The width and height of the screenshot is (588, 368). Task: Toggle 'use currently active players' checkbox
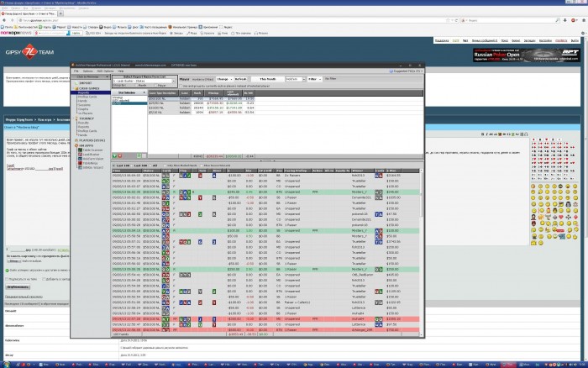point(181,86)
